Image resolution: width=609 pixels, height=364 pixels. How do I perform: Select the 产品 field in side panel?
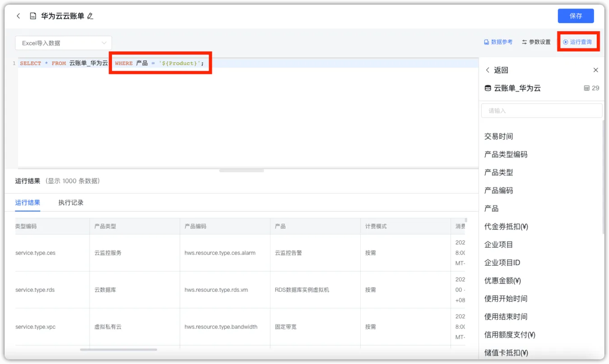491,208
